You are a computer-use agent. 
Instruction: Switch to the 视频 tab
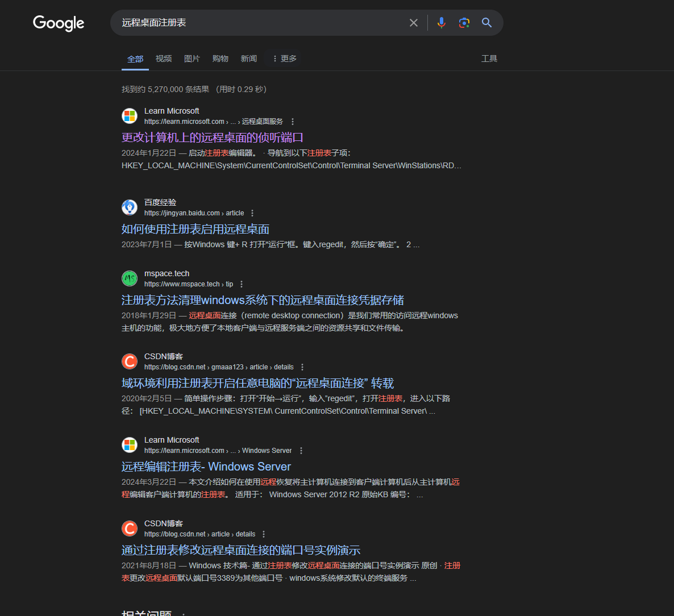click(x=163, y=59)
